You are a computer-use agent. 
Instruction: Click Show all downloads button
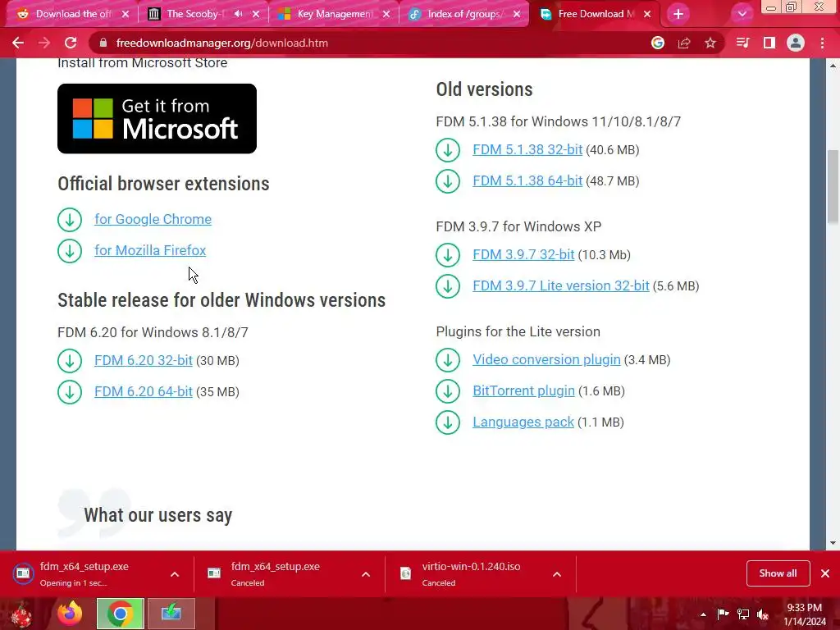pos(778,573)
